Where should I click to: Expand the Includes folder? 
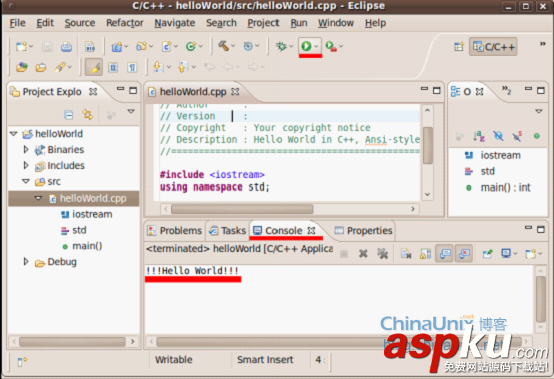click(x=26, y=165)
